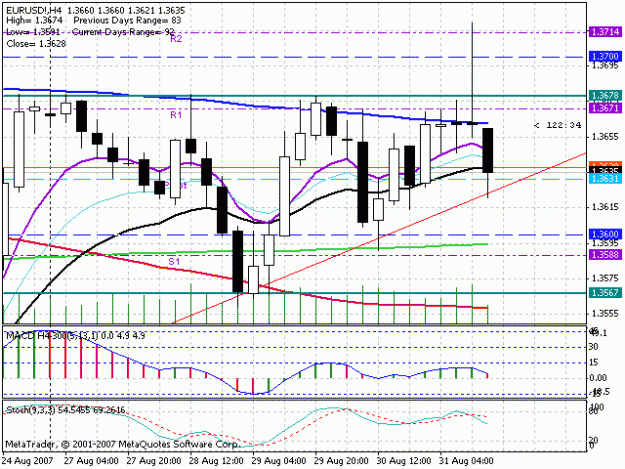Select the S1 pivot level label
Viewport: 625px width, 469px height.
coord(174,262)
